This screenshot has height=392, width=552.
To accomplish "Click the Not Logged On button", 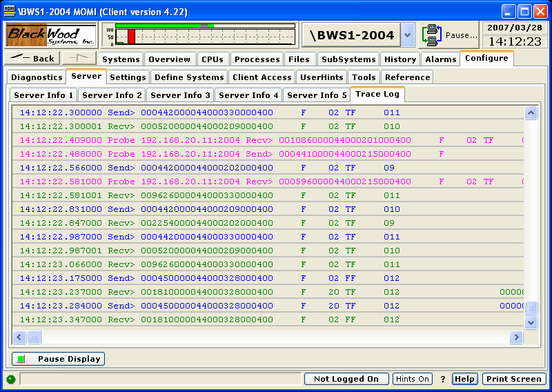I will (346, 379).
